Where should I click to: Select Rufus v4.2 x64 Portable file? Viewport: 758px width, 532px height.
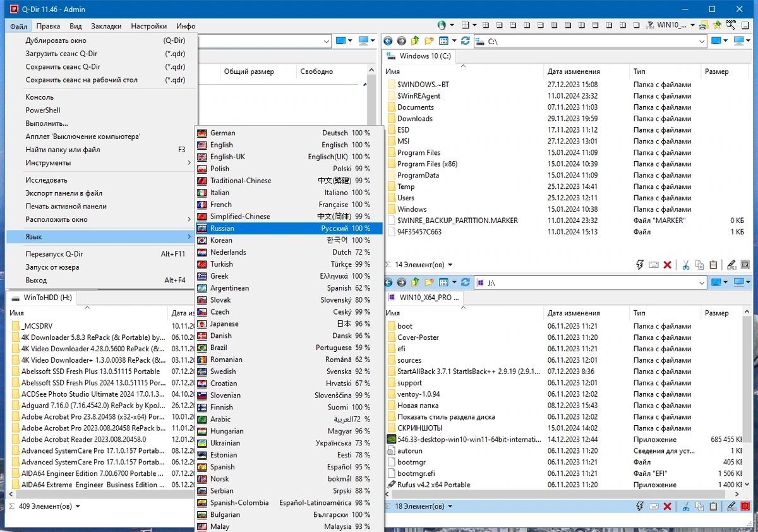433,485
